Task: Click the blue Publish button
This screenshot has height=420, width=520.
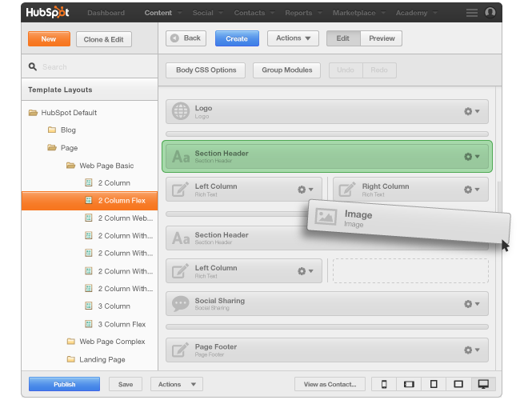Action: click(64, 384)
